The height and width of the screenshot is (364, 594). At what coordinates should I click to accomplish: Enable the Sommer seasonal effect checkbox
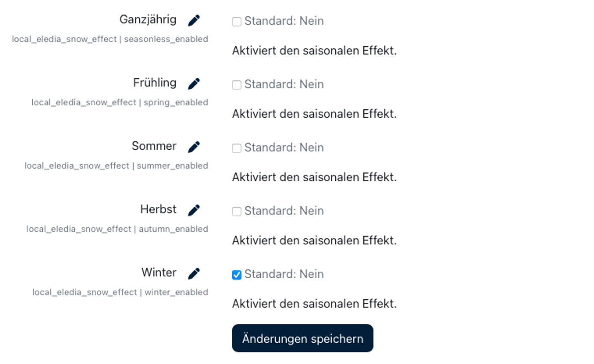237,148
